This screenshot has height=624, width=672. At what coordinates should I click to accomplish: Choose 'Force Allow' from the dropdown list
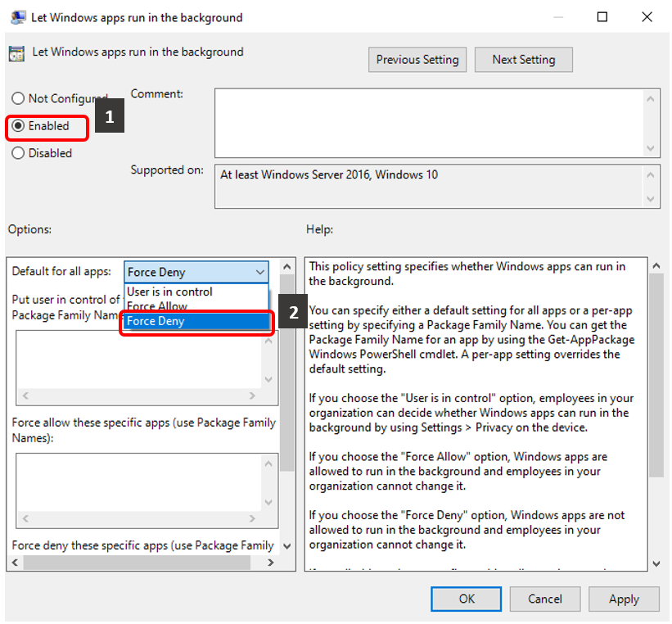(196, 306)
